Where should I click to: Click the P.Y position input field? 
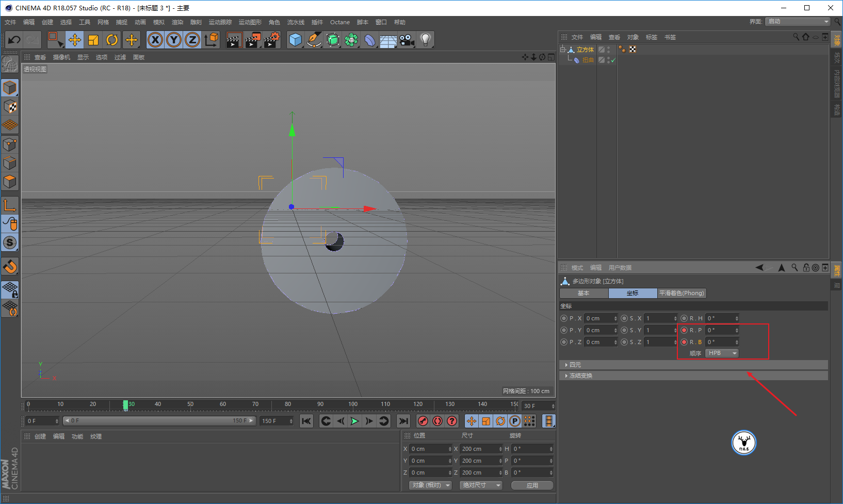601,330
